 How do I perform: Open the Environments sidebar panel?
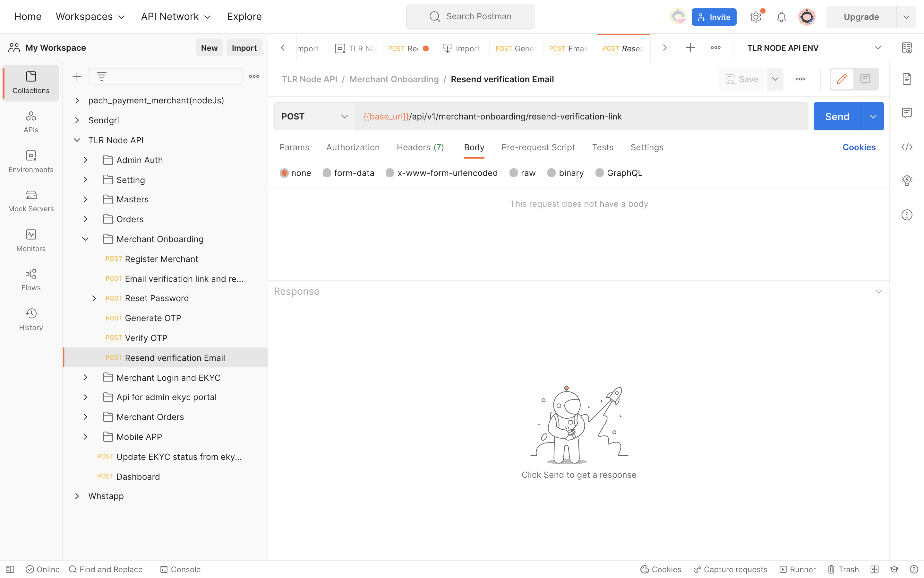pyautogui.click(x=31, y=162)
